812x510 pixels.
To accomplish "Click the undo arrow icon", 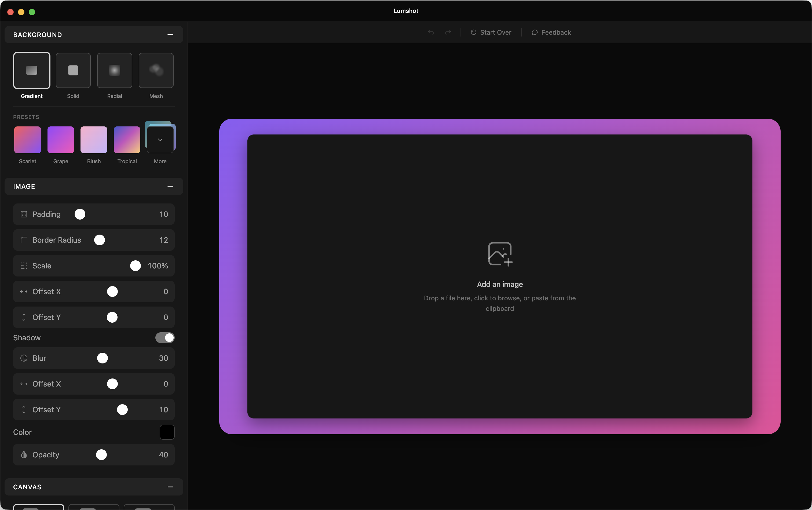I will click(x=431, y=32).
